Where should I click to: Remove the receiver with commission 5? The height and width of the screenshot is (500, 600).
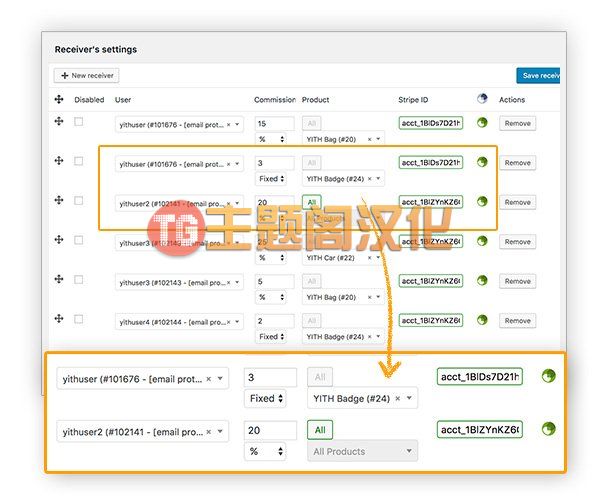pyautogui.click(x=517, y=281)
